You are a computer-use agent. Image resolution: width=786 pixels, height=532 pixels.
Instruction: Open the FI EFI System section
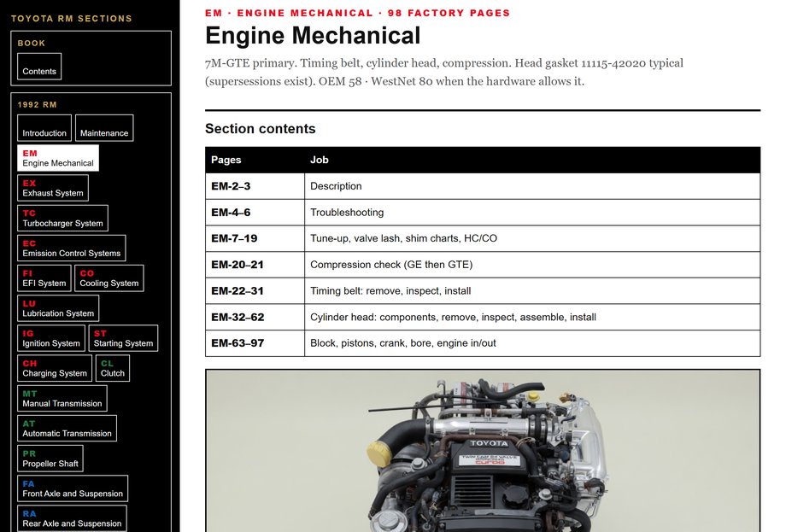(x=44, y=278)
